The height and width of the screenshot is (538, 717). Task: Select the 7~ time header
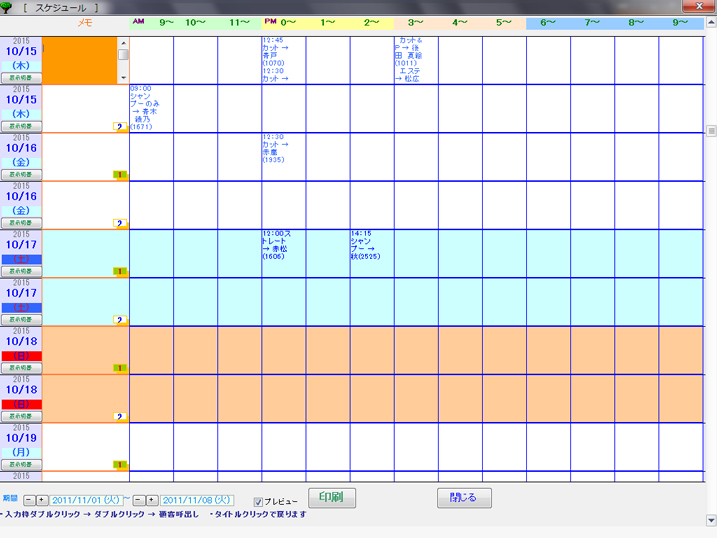click(592, 23)
